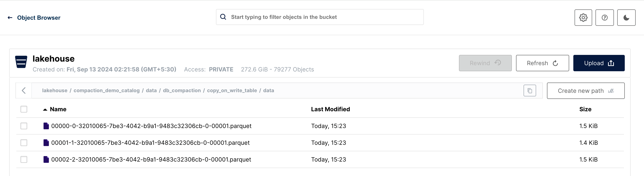Check the select-all checkbox in the header

coord(24,109)
